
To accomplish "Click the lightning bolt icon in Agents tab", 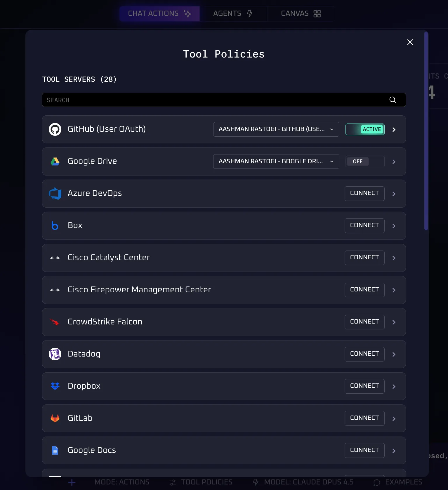I will tap(250, 13).
